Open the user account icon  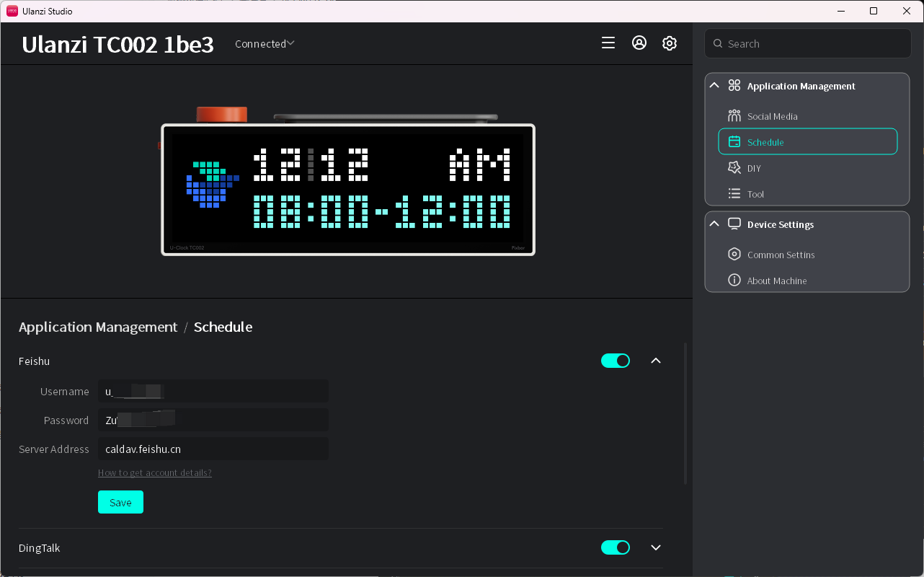coord(639,43)
